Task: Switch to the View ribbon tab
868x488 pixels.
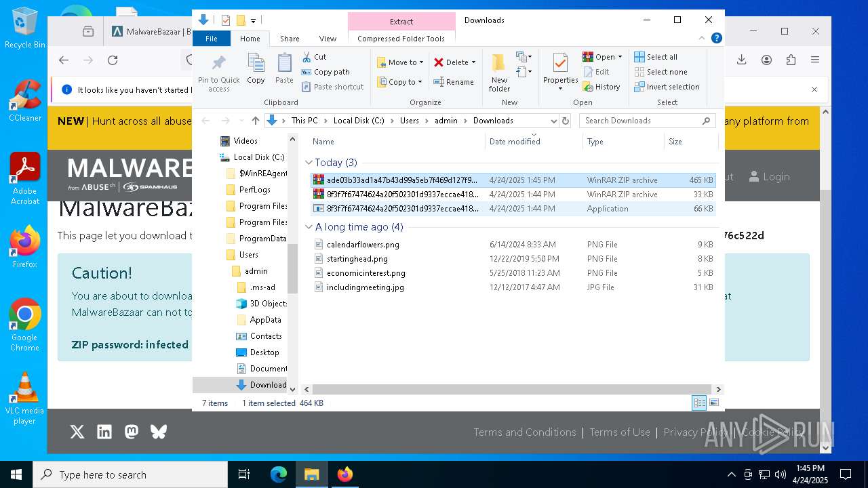Action: [x=328, y=39]
